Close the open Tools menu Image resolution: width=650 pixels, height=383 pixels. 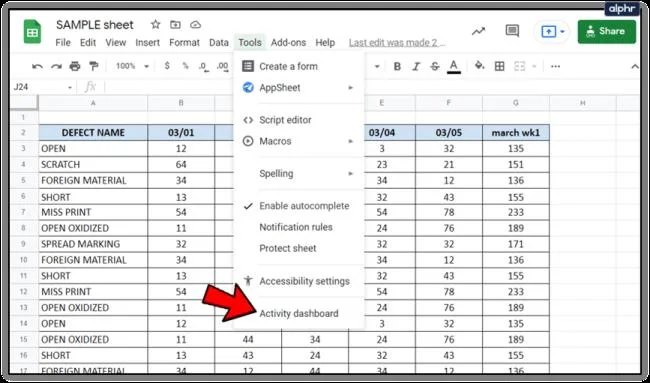tap(250, 43)
